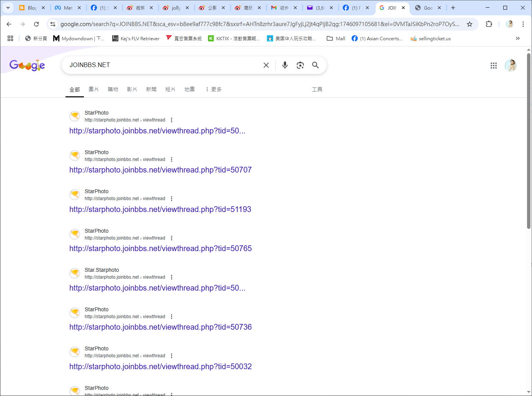Select the 影片 search tab

[132, 89]
